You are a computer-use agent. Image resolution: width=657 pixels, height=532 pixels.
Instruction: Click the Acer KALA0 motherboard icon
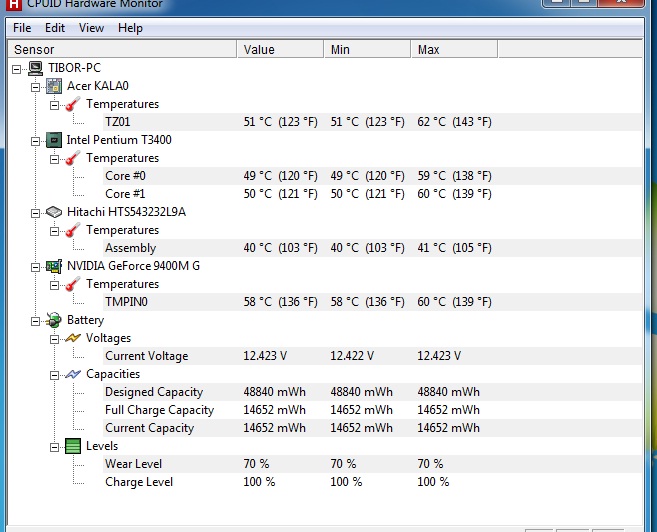coord(54,86)
